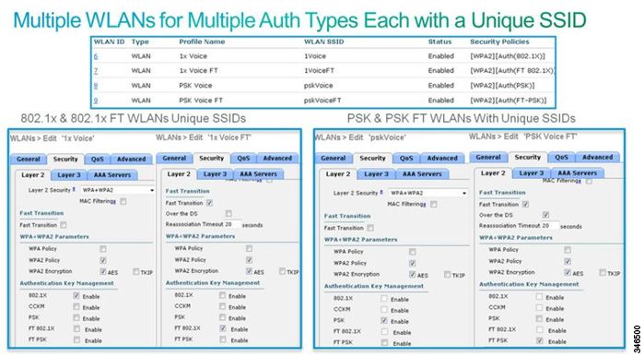Open Layer 2 Security dropdown in '1x Voice' panel

[x=117, y=190]
